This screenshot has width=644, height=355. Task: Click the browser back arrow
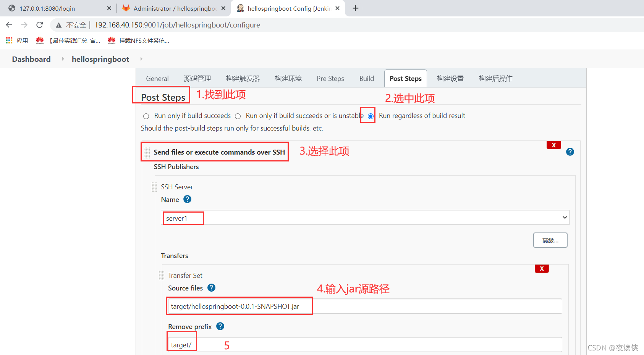coord(9,25)
